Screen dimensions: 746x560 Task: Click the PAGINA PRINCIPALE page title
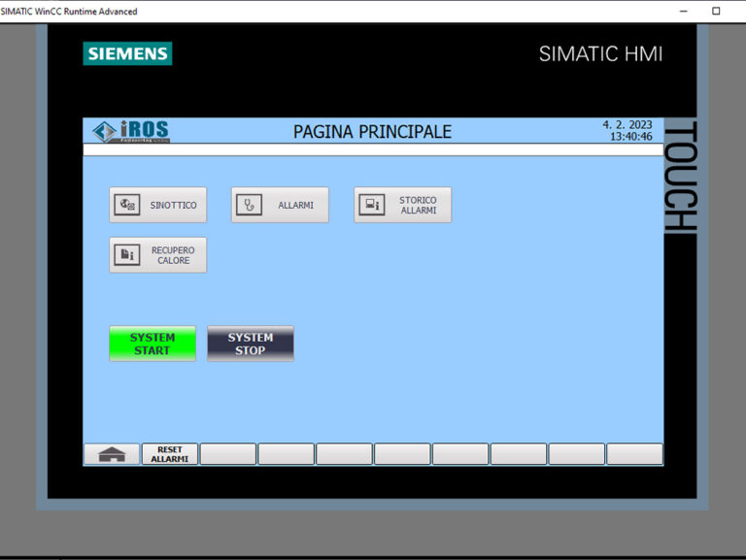pos(372,132)
